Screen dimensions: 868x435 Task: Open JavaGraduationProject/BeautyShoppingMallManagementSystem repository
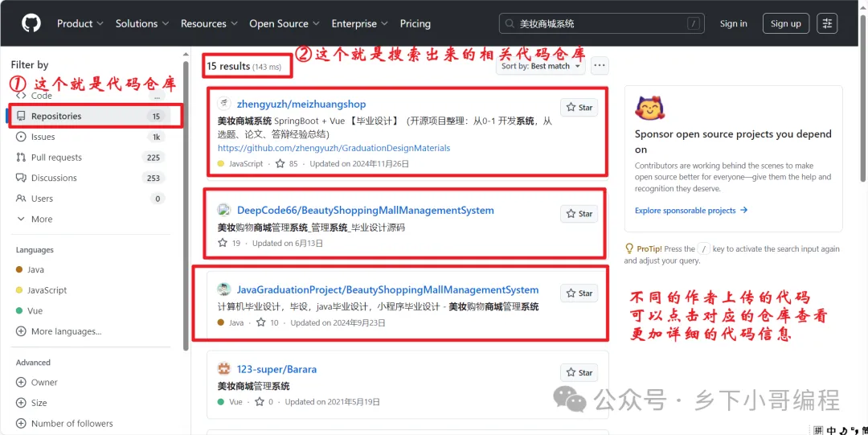(x=387, y=289)
